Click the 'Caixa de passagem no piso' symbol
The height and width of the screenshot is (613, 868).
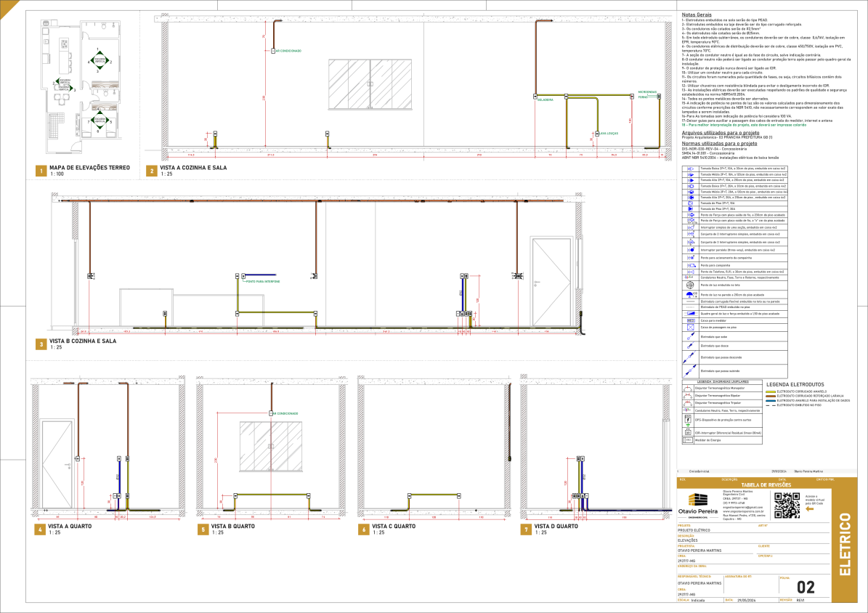(x=689, y=328)
